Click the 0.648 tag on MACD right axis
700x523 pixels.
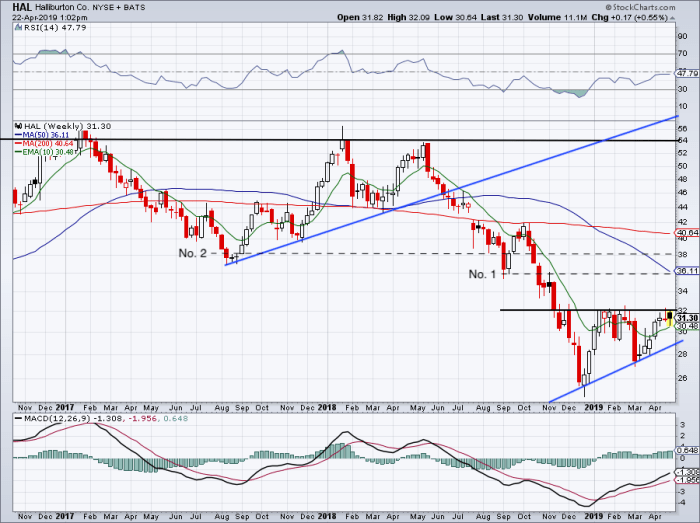click(688, 450)
